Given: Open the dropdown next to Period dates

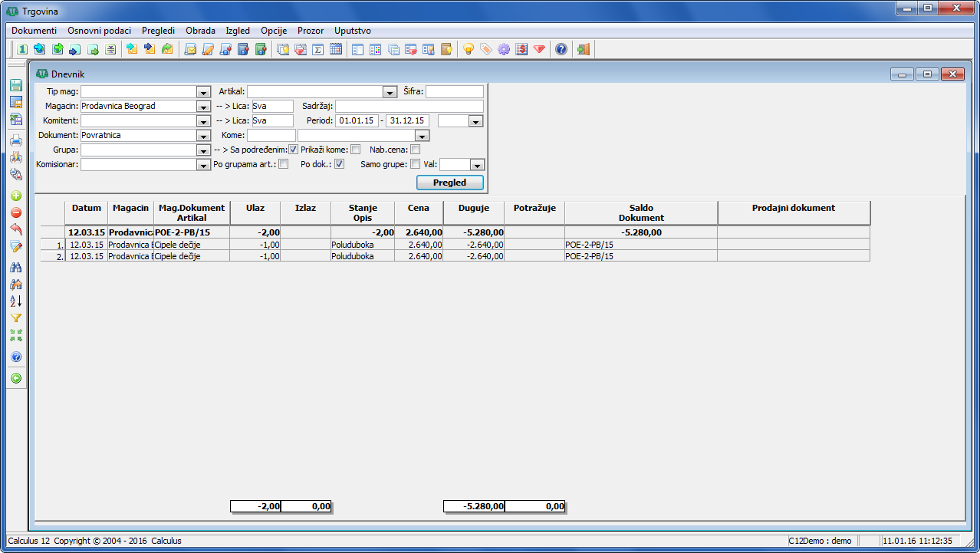Looking at the screenshot, I should [x=475, y=121].
